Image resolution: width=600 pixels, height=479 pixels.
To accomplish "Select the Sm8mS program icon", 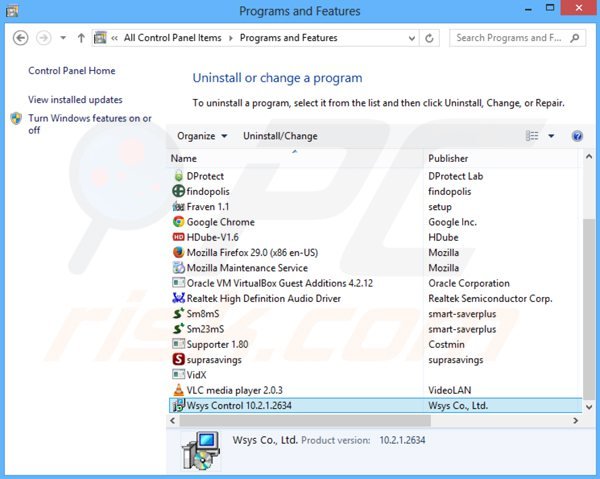I will 178,314.
